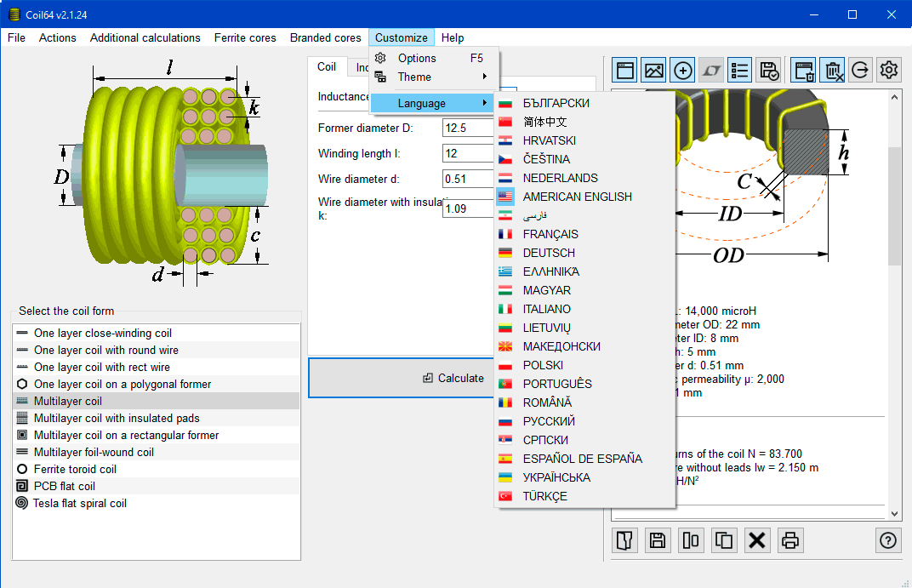Viewport: 912px width, 588px height.
Task: Toggle the window-layout icon in the results toolbar
Action: pos(624,71)
